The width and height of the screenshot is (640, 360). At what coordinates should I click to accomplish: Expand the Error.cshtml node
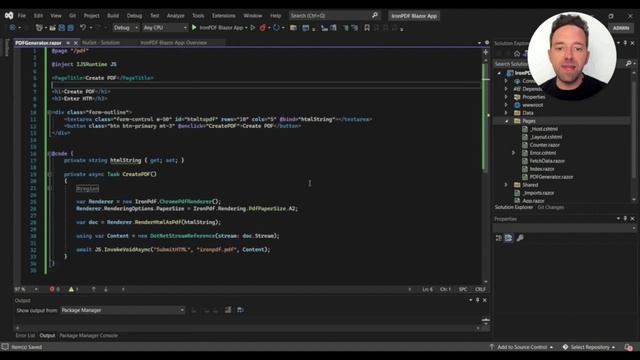coord(514,153)
